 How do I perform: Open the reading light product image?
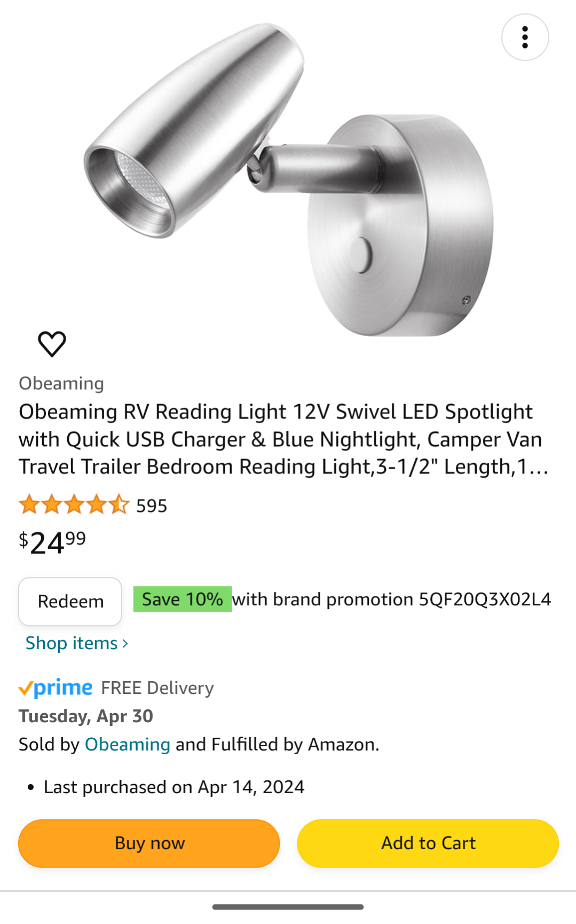pyautogui.click(x=288, y=181)
